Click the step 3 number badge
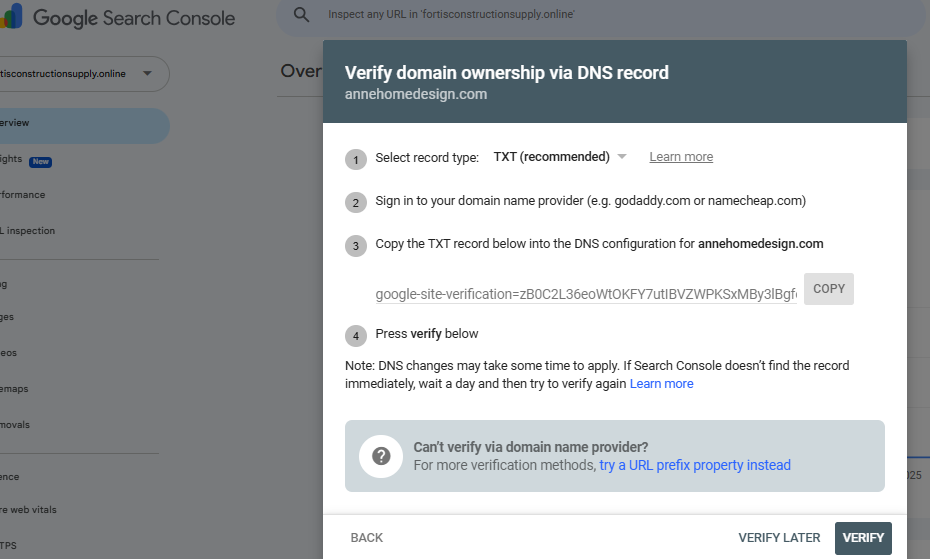Image resolution: width=930 pixels, height=559 pixels. (x=356, y=245)
